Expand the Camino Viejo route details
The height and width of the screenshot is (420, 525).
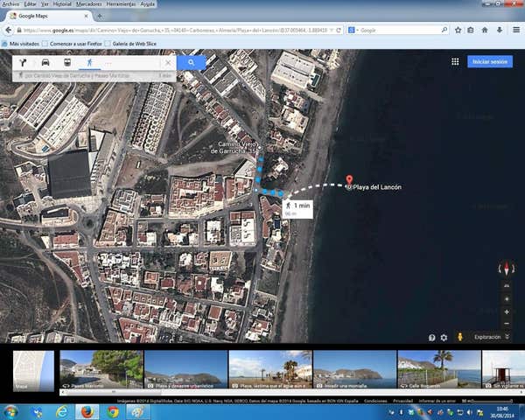[87, 76]
